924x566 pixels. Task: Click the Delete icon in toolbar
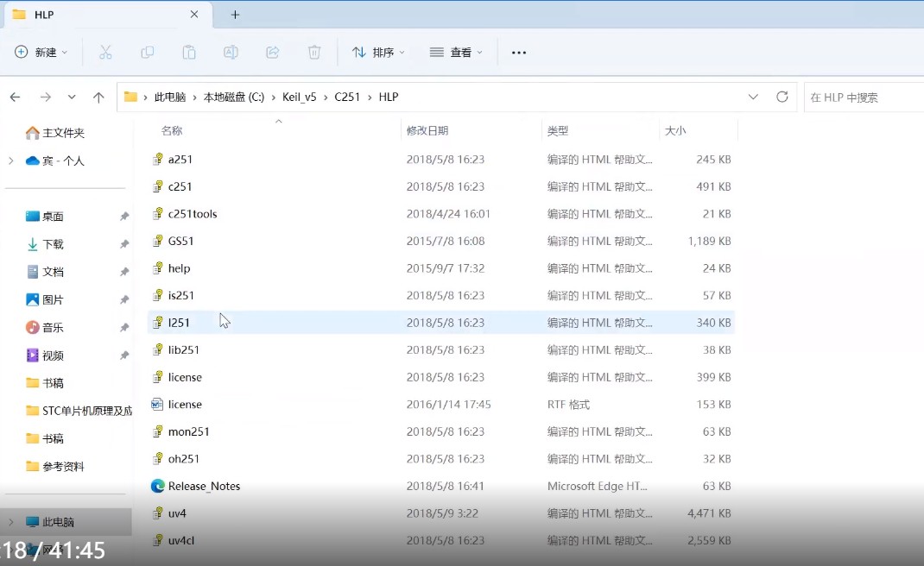tap(313, 52)
